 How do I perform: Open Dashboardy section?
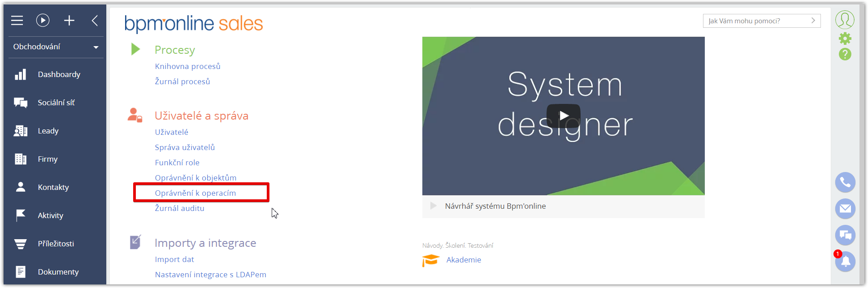[59, 74]
